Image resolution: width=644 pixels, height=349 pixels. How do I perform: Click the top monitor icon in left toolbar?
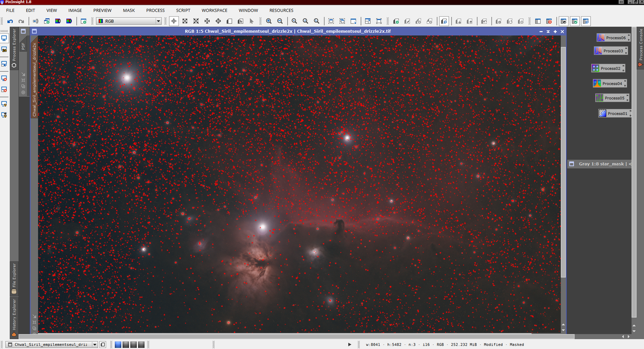pos(4,38)
